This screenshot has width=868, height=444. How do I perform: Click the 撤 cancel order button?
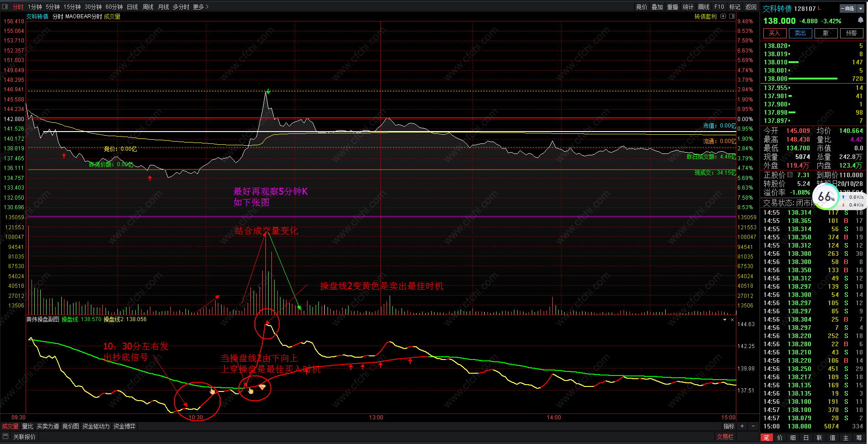click(x=826, y=33)
